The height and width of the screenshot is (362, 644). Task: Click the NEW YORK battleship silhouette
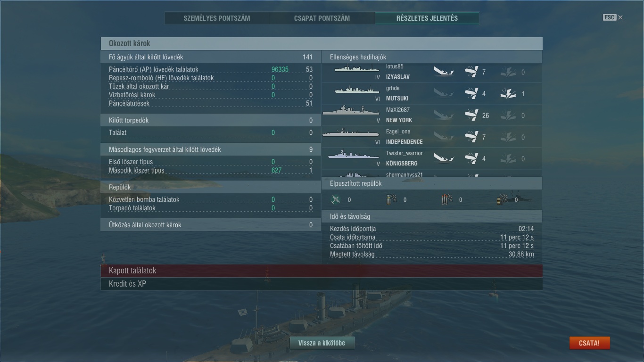[351, 111]
